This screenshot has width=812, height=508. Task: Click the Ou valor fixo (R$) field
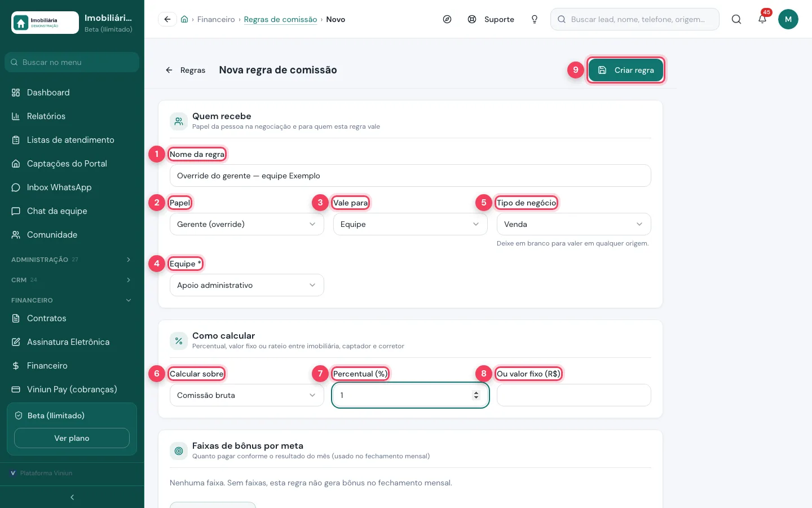click(x=574, y=395)
